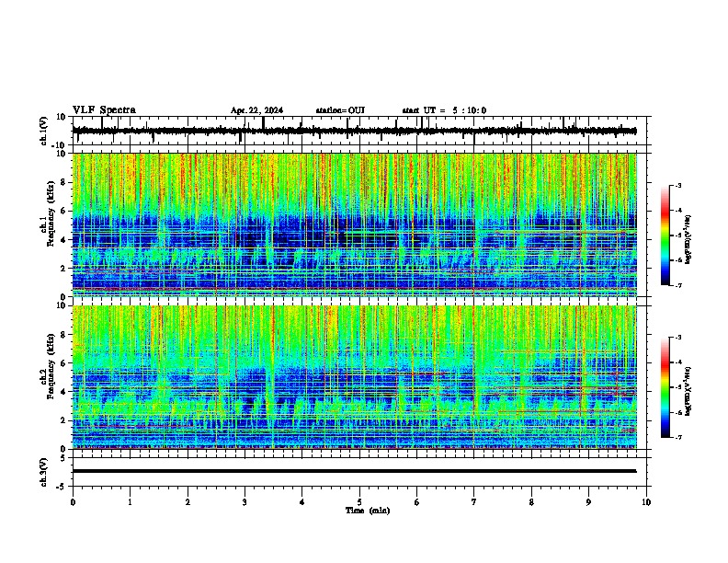Click the time axis tick label '10'
Image resolution: width=728 pixels, height=563 pixels.
click(x=646, y=502)
